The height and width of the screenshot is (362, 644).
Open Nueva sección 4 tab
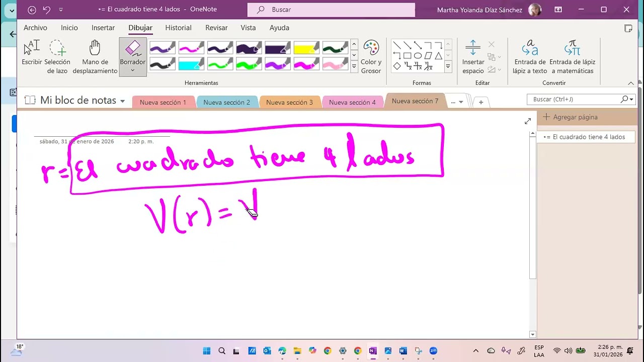click(352, 102)
